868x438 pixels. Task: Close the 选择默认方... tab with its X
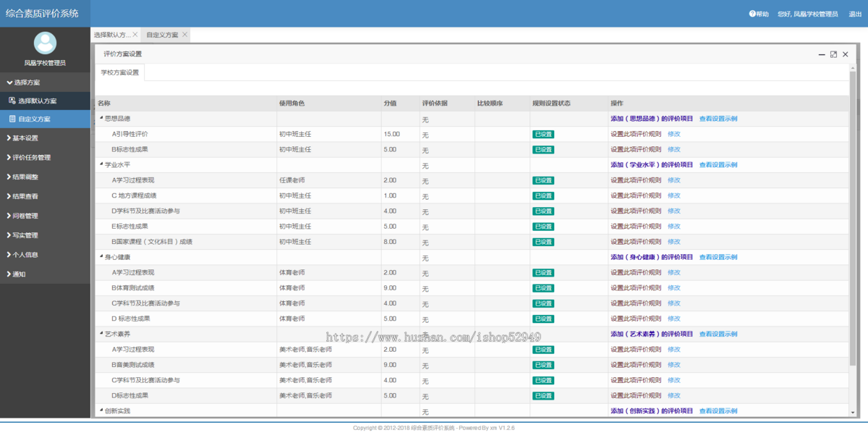pos(135,35)
